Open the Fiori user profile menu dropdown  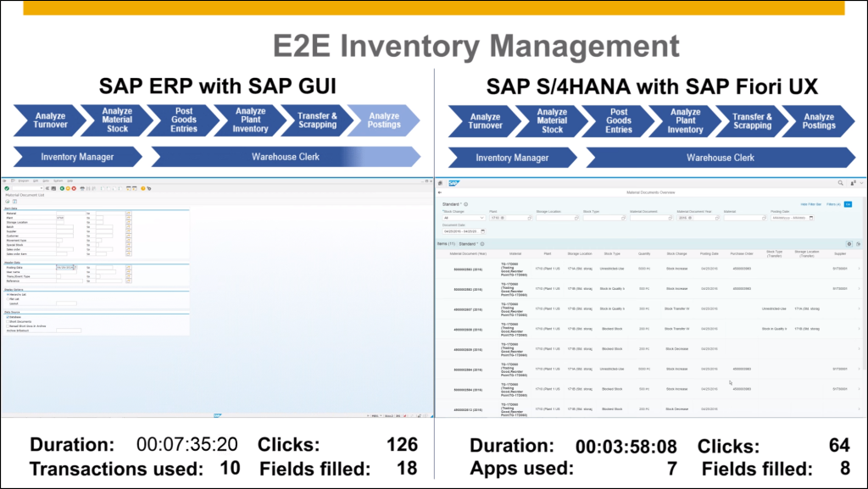tap(855, 182)
